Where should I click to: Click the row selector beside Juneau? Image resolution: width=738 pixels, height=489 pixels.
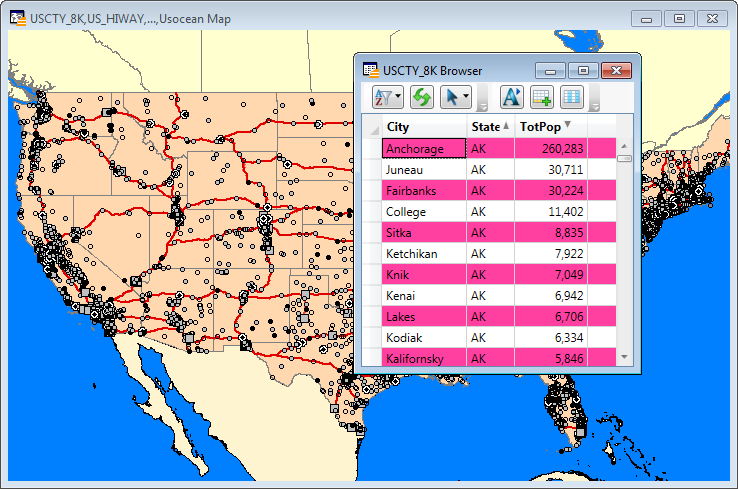372,169
